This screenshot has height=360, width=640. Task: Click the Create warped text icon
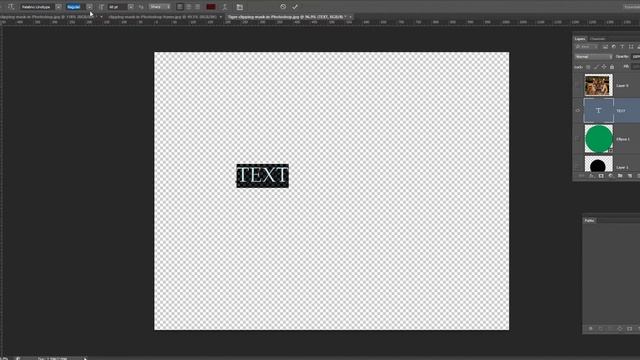(224, 7)
